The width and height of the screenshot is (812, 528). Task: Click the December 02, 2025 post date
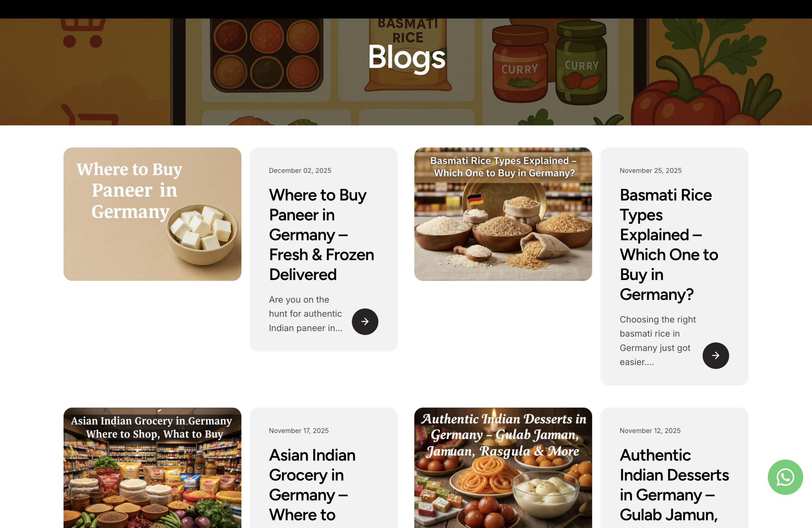tap(300, 171)
